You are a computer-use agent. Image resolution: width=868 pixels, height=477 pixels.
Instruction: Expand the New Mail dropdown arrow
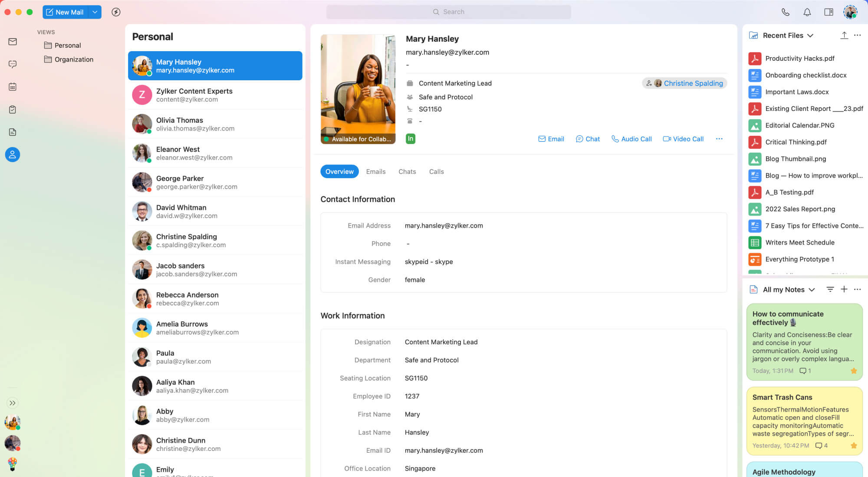click(x=95, y=12)
